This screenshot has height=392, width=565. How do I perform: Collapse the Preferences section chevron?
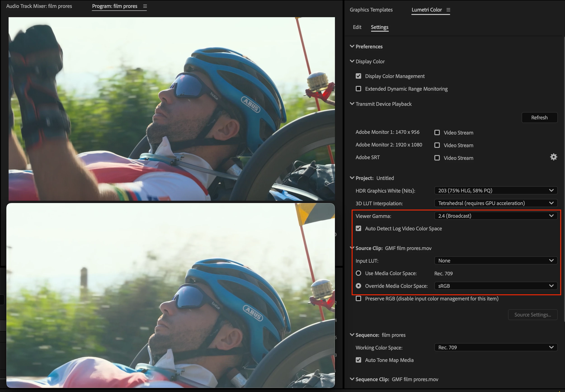tap(352, 46)
